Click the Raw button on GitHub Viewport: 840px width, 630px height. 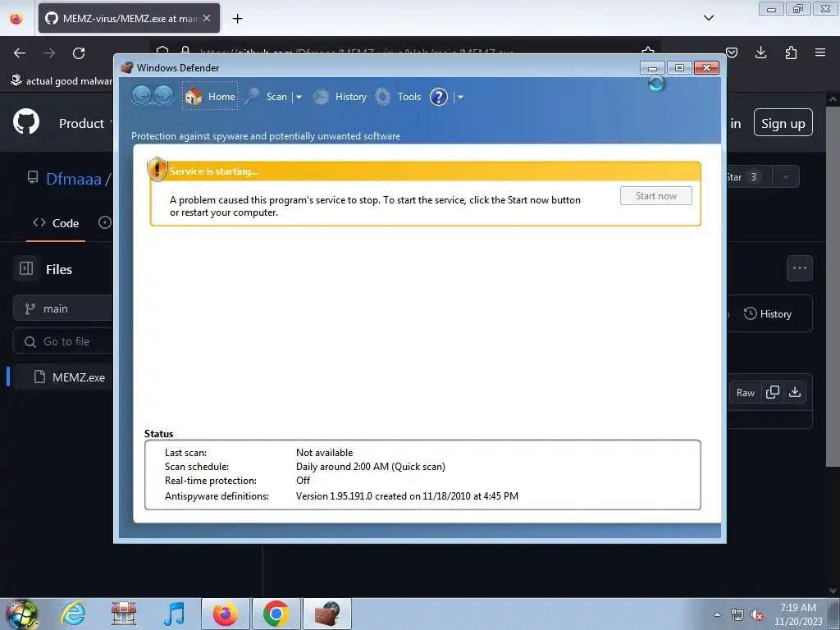745,393
